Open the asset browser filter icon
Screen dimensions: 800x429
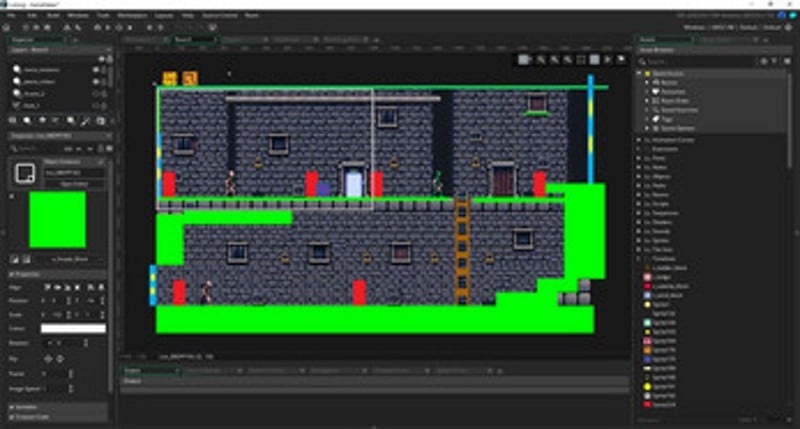[x=774, y=61]
